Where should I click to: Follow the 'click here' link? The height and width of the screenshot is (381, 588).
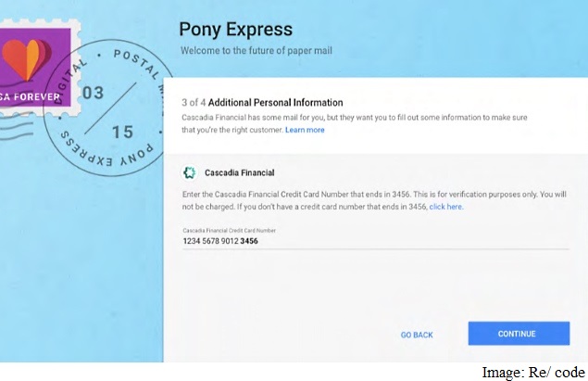pyautogui.click(x=446, y=207)
